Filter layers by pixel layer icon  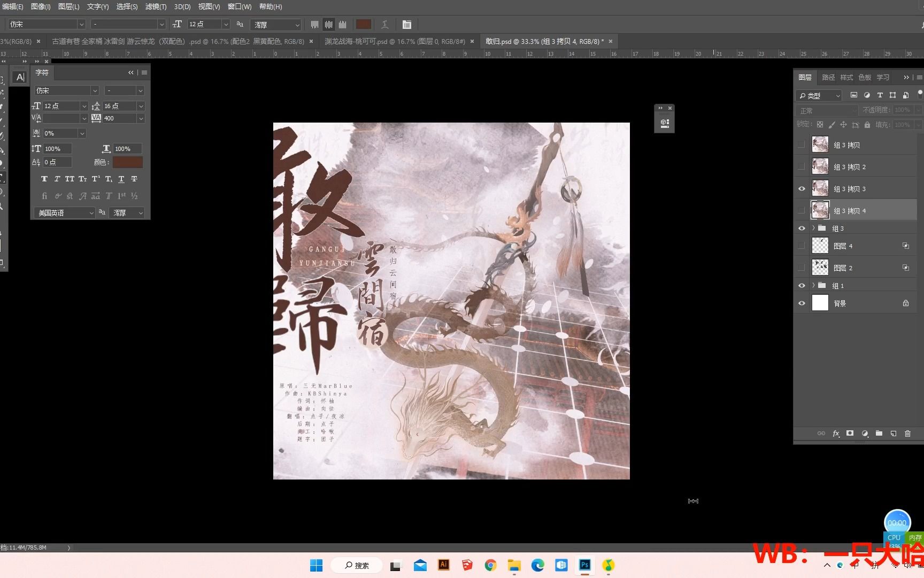[x=854, y=95]
